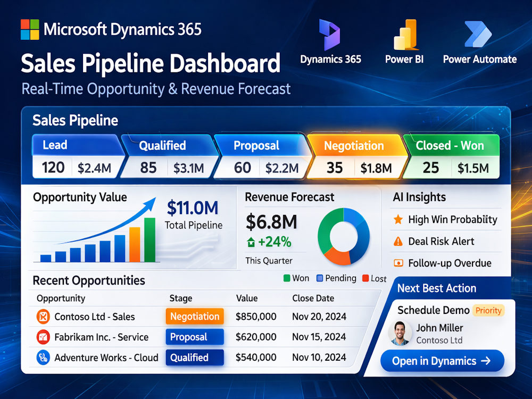Click the Power BI yellow bars icon

[405, 34]
